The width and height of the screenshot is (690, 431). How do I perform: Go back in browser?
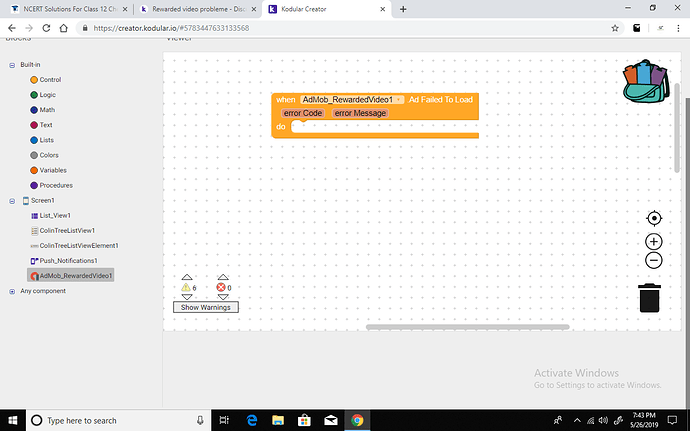point(12,28)
